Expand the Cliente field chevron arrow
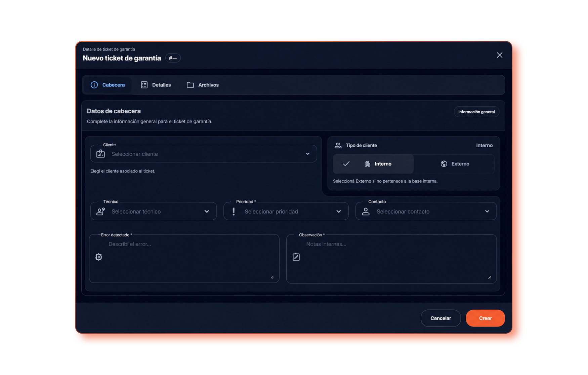The image size is (588, 375). click(x=307, y=154)
